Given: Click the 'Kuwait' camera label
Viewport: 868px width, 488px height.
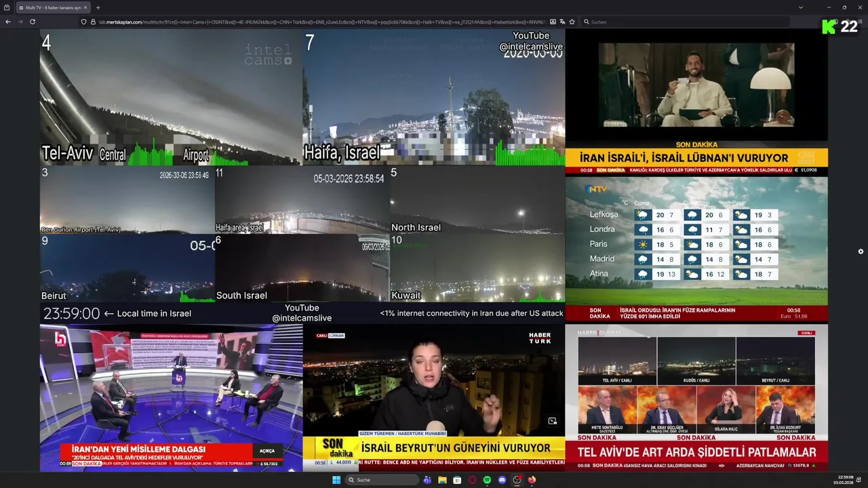Looking at the screenshot, I should (406, 296).
